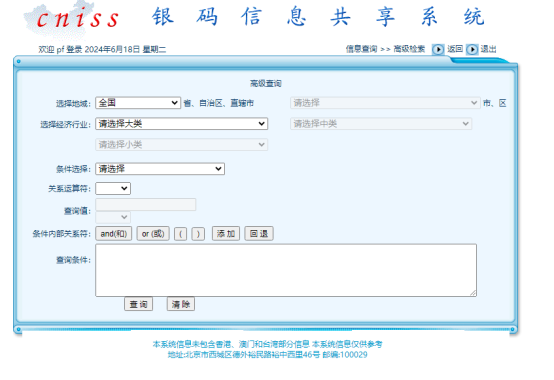The height and width of the screenshot is (380, 554).
Task: Grab the resize handle of 查询条件 box
Action: (x=473, y=293)
